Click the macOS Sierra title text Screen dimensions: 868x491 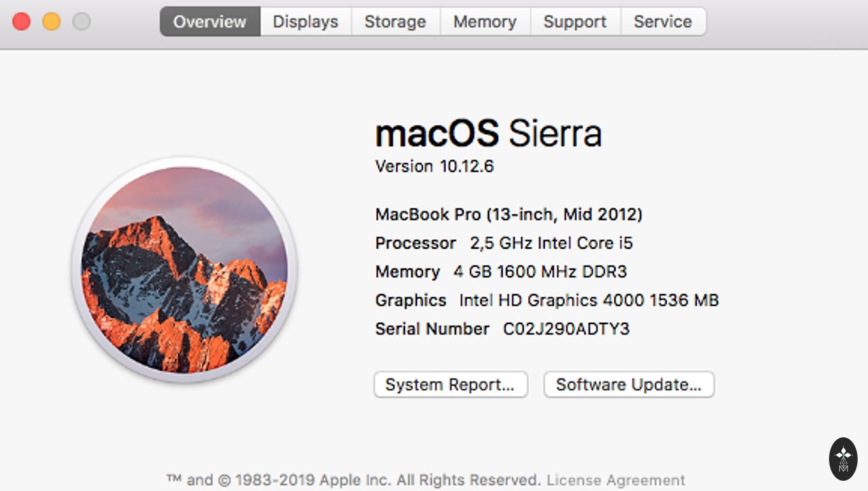point(488,134)
